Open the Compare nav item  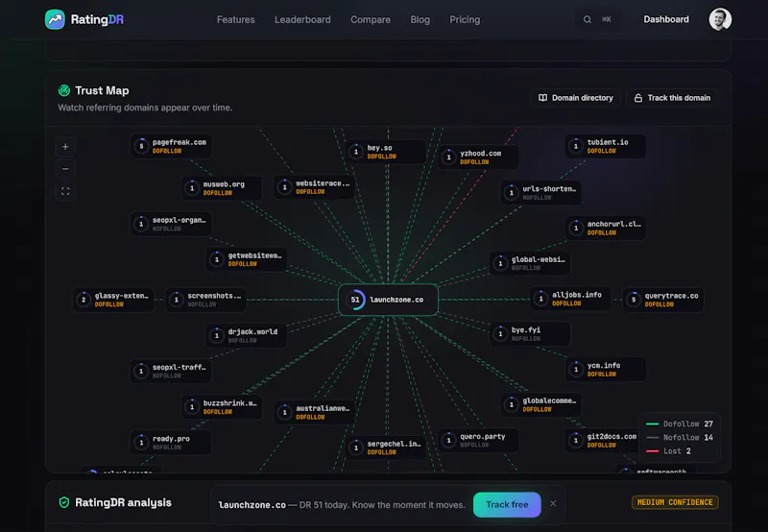coord(371,19)
